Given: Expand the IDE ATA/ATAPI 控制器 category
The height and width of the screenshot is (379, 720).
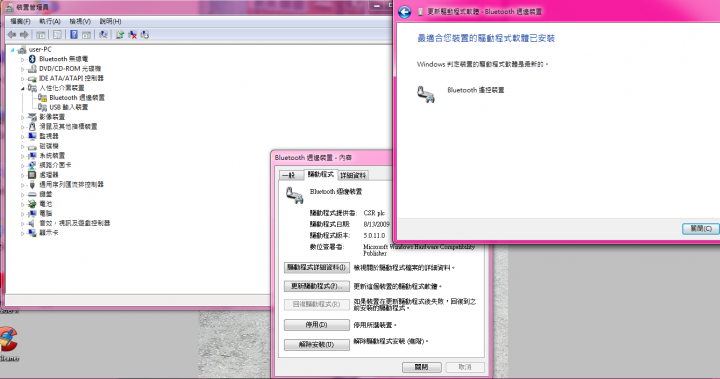Looking at the screenshot, I should coord(22,78).
